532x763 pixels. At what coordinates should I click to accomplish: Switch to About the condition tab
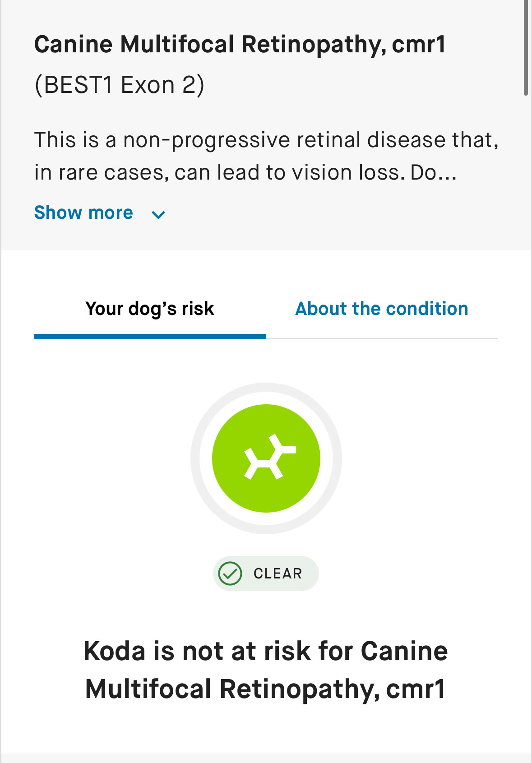pos(381,309)
